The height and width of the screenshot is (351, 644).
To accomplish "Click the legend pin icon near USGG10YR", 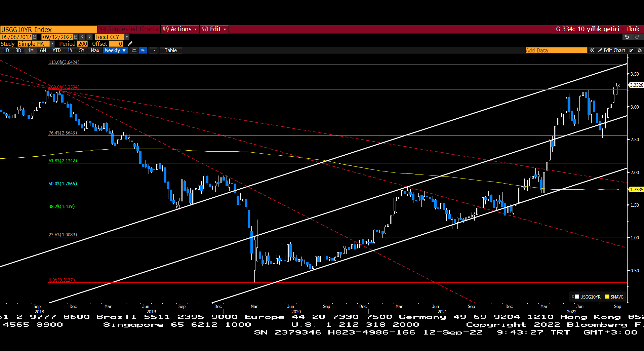I will point(573,297).
